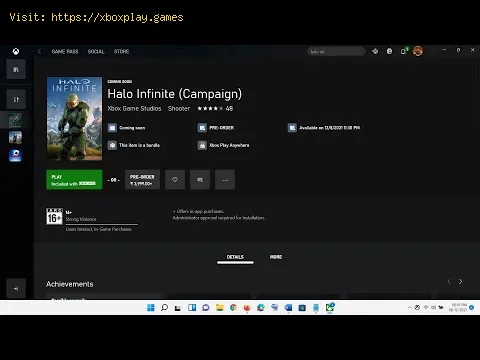Click the Xbox Play Anywhere icon
The height and width of the screenshot is (360, 480).
pos(202,145)
